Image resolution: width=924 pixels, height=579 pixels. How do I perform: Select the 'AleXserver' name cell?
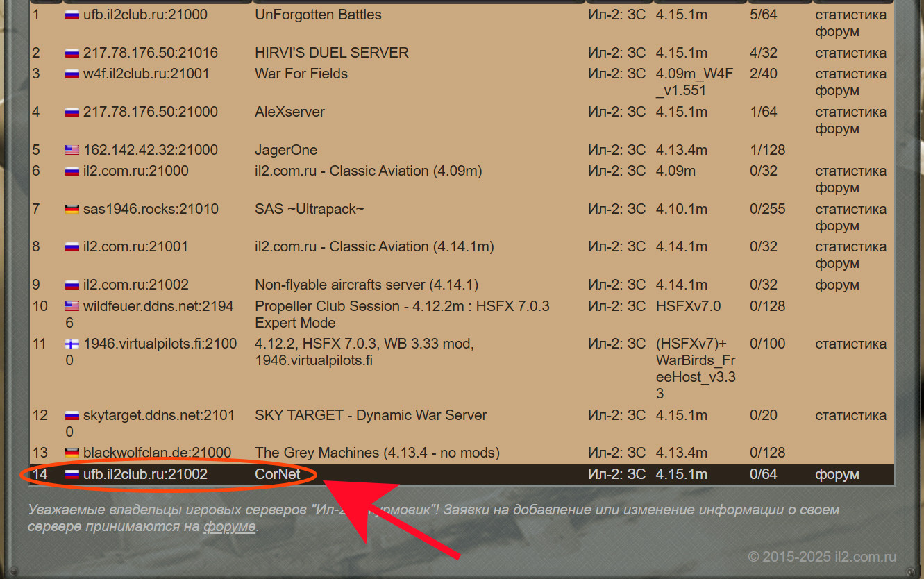click(x=289, y=112)
